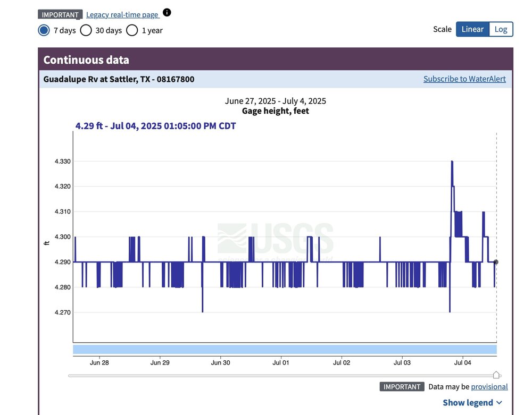
Task: Set the scale to Linear
Action: [x=472, y=29]
